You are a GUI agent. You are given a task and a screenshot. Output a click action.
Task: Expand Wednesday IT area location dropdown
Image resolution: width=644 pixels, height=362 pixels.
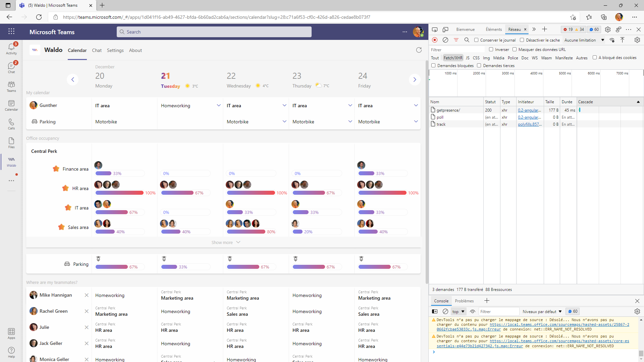[x=284, y=105]
